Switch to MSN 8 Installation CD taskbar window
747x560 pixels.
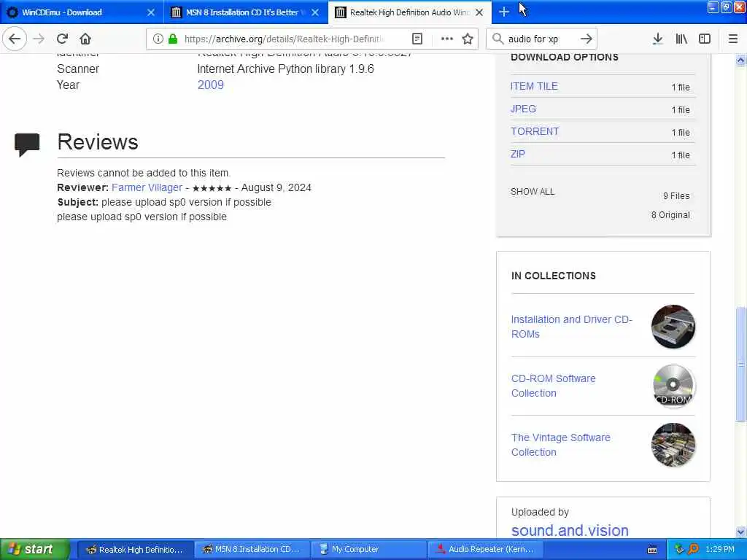(x=252, y=550)
